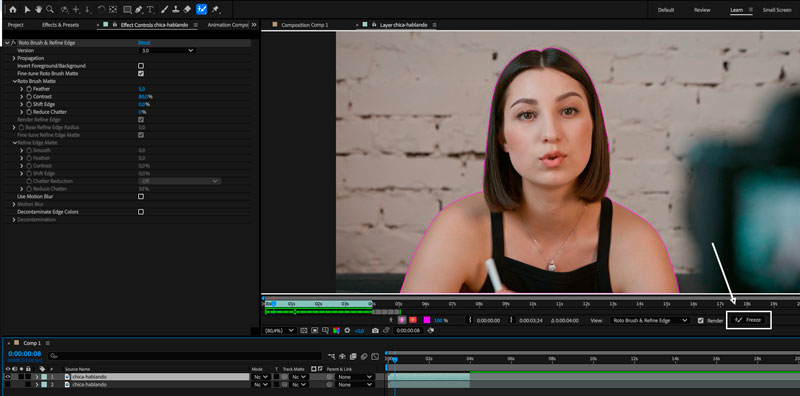Click the set in point bracket
800x396 pixels.
click(470, 320)
